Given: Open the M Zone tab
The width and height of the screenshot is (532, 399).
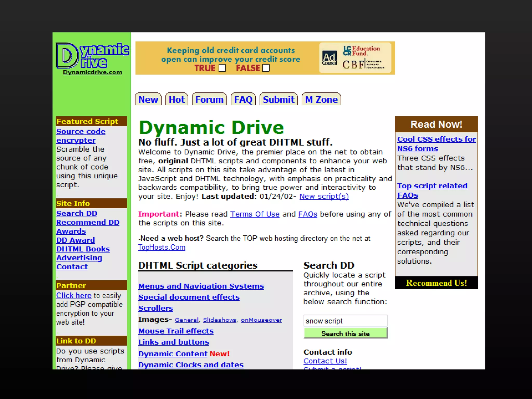Looking at the screenshot, I should (x=321, y=99).
